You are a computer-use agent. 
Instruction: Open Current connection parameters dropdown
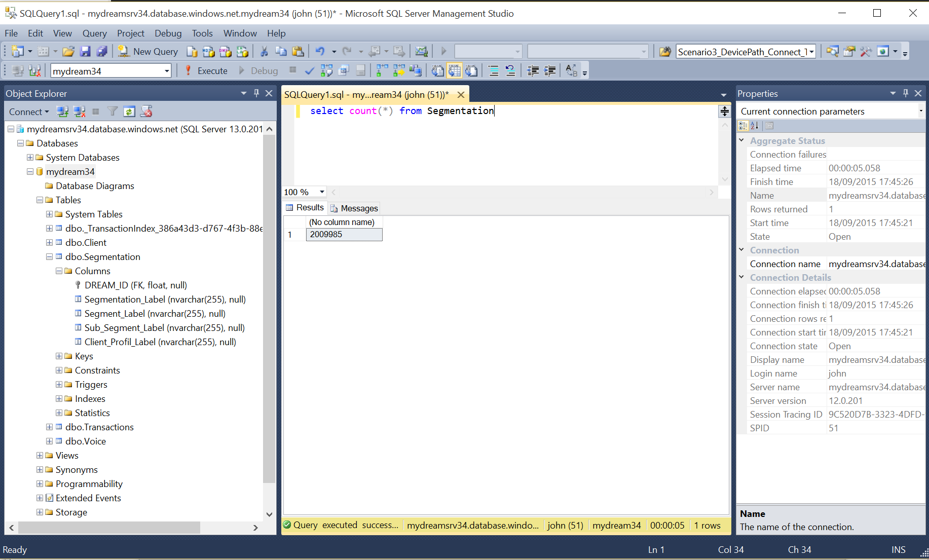(x=921, y=111)
